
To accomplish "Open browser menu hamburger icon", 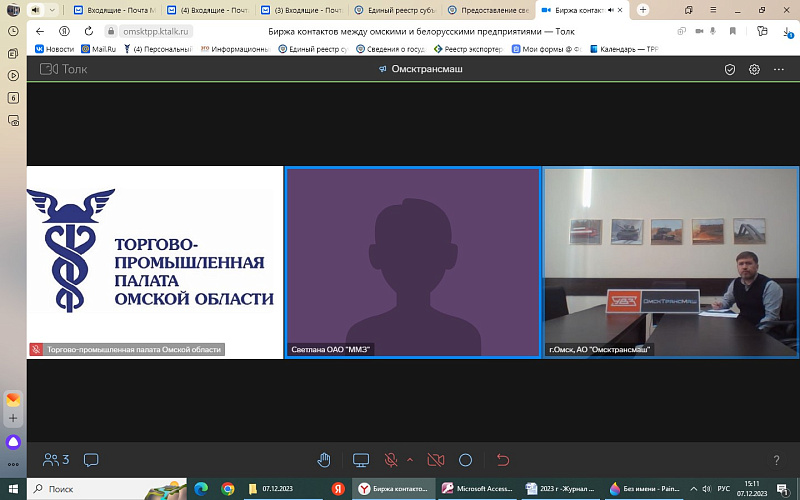I will pos(713,10).
